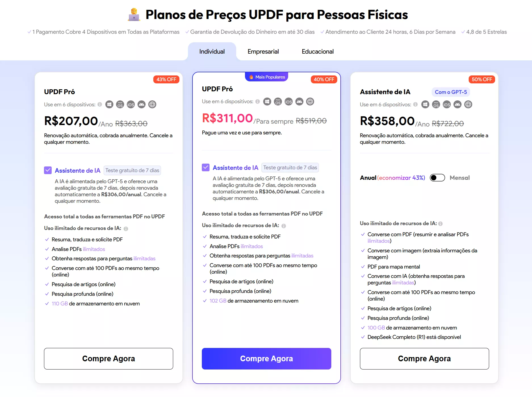Switch billing from Anual to Mensal

[x=437, y=178]
